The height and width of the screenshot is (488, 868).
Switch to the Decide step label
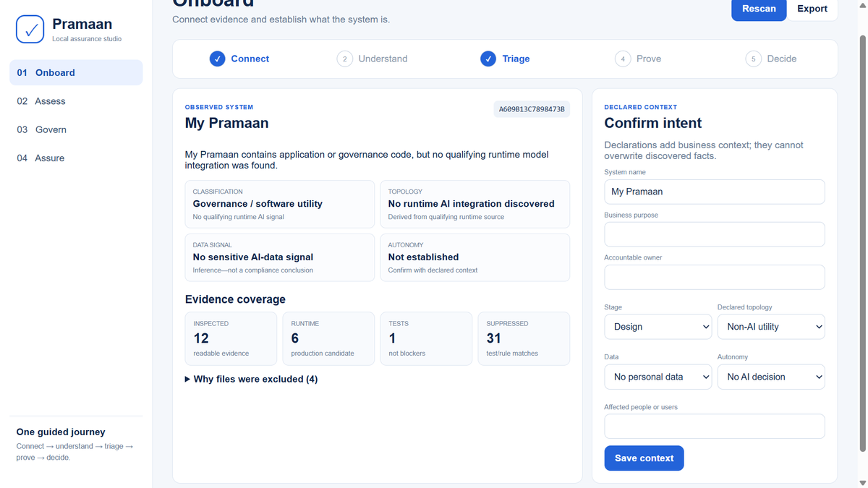point(781,59)
